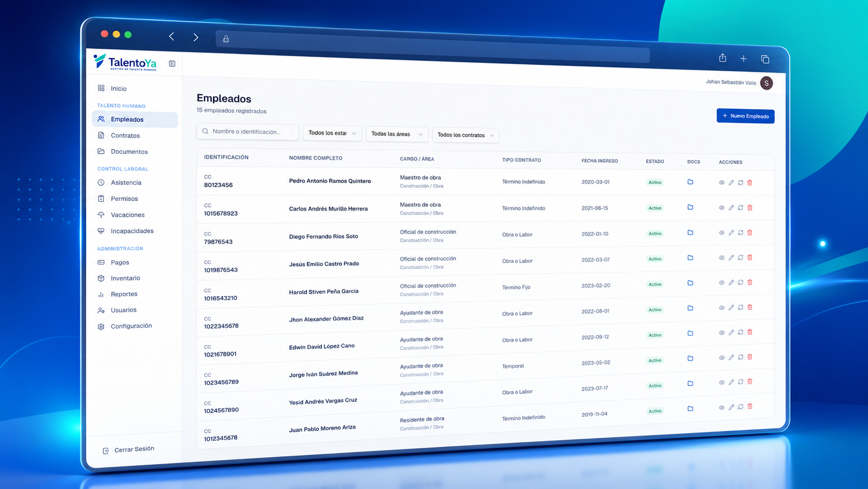Go forward with the browser forward arrow

pos(196,37)
